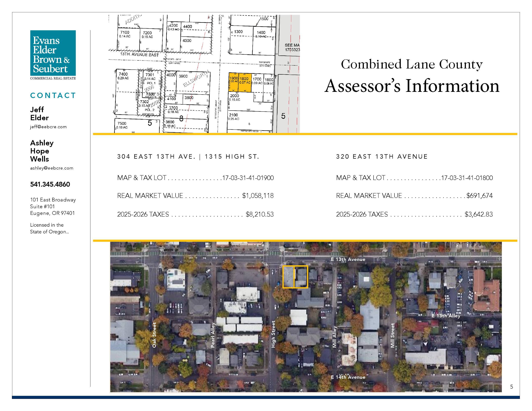Click the Oak Street label on aerial
The height and width of the screenshot is (411, 532).
(154, 335)
